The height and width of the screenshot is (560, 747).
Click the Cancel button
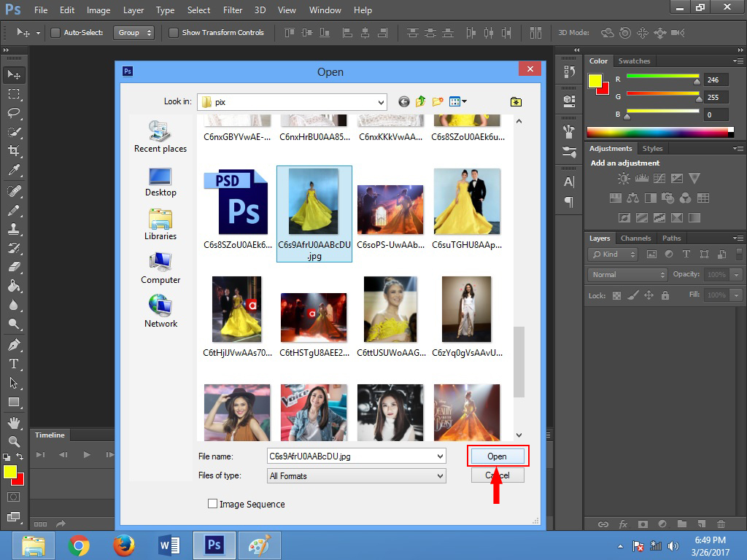point(498,475)
